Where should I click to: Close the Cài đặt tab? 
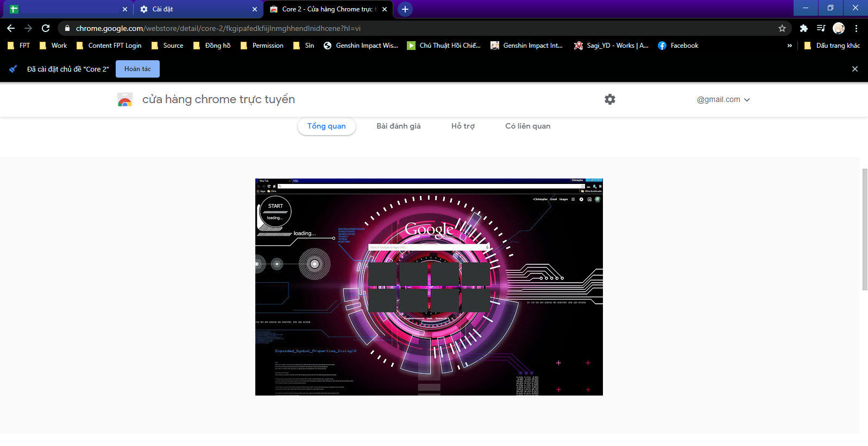point(255,9)
